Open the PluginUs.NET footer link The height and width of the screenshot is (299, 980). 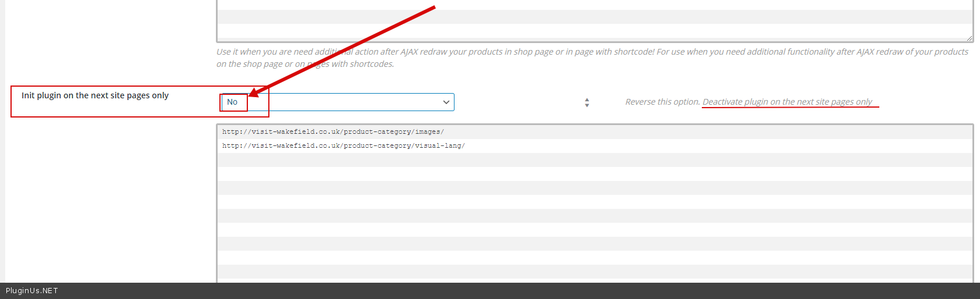(32, 291)
